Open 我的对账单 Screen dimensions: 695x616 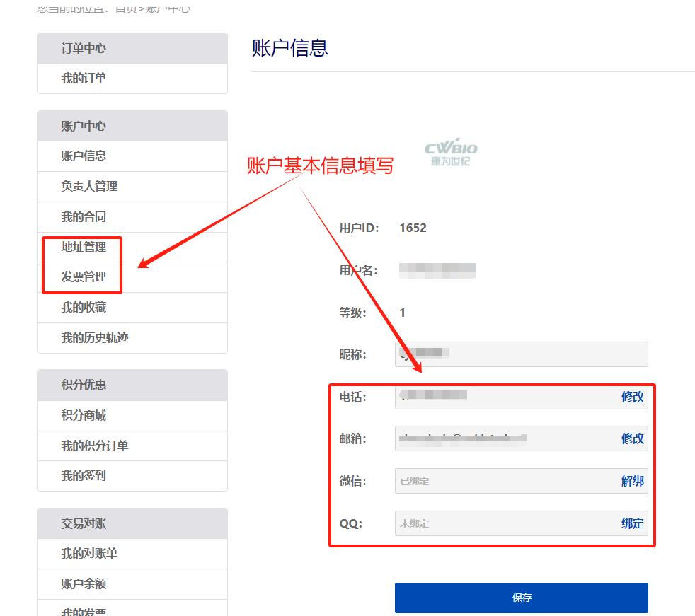click(89, 554)
